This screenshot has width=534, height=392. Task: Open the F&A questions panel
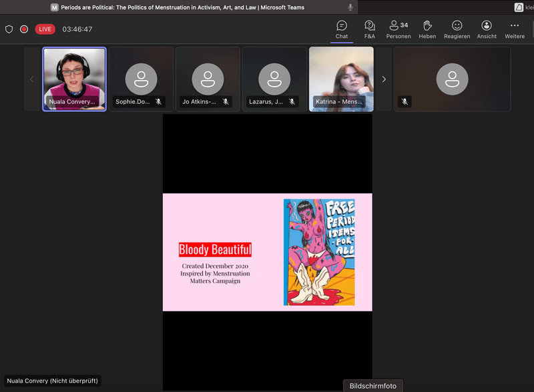[369, 29]
